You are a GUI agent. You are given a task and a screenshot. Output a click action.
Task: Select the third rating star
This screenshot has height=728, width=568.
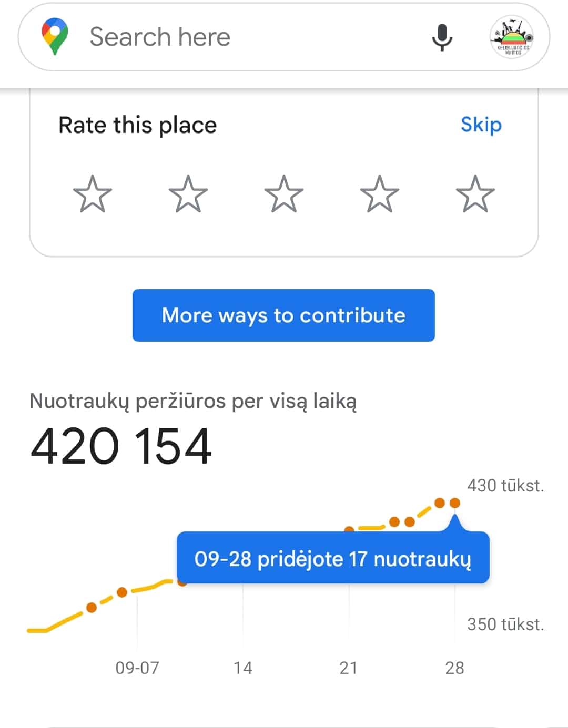coord(284,194)
